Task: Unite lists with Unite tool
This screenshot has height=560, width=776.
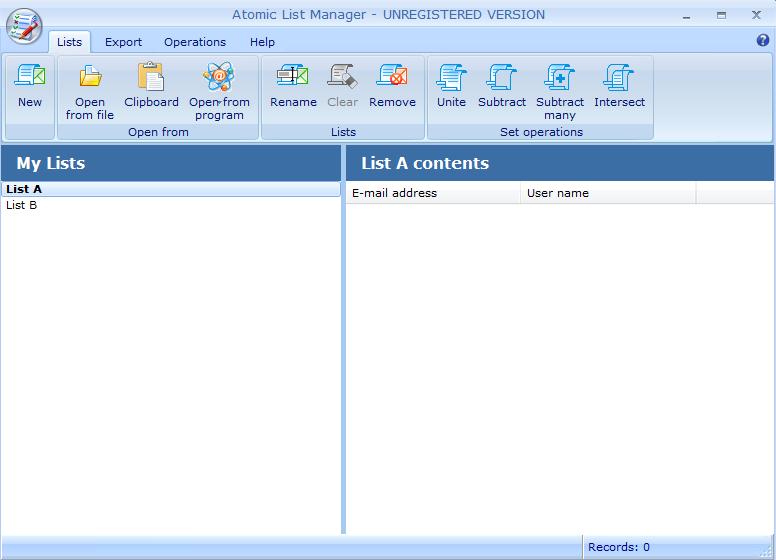Action: tap(451, 86)
